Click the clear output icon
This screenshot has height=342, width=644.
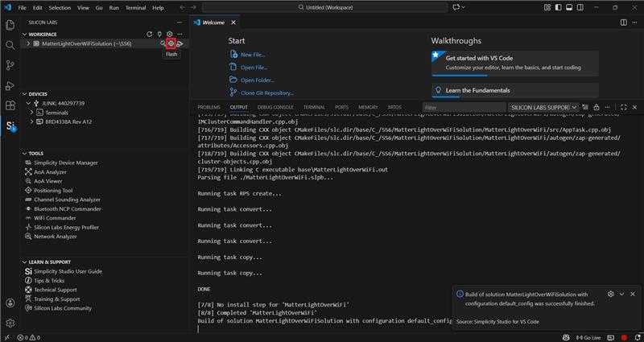[587, 107]
